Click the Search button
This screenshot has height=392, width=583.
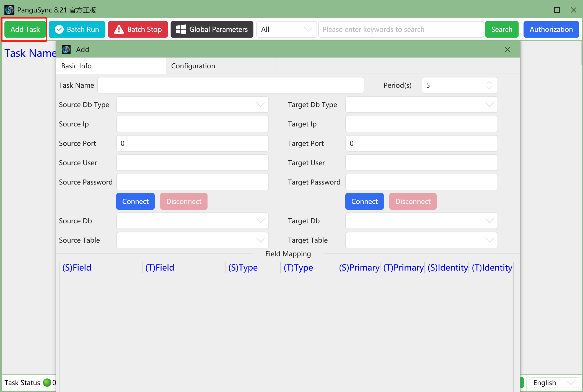click(x=502, y=29)
